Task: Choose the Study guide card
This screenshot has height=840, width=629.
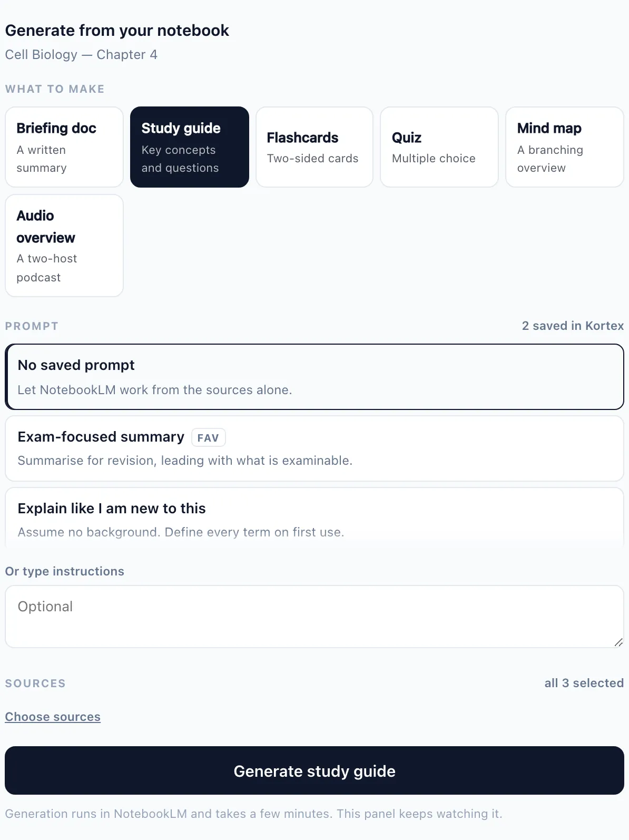Action: pyautogui.click(x=190, y=147)
